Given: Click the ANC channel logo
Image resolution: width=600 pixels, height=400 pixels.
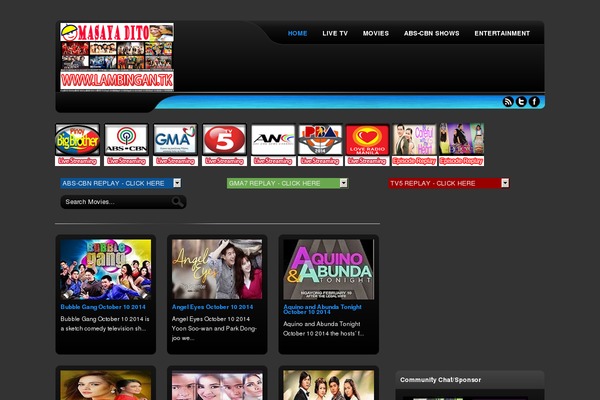Looking at the screenshot, I should click(273, 140).
